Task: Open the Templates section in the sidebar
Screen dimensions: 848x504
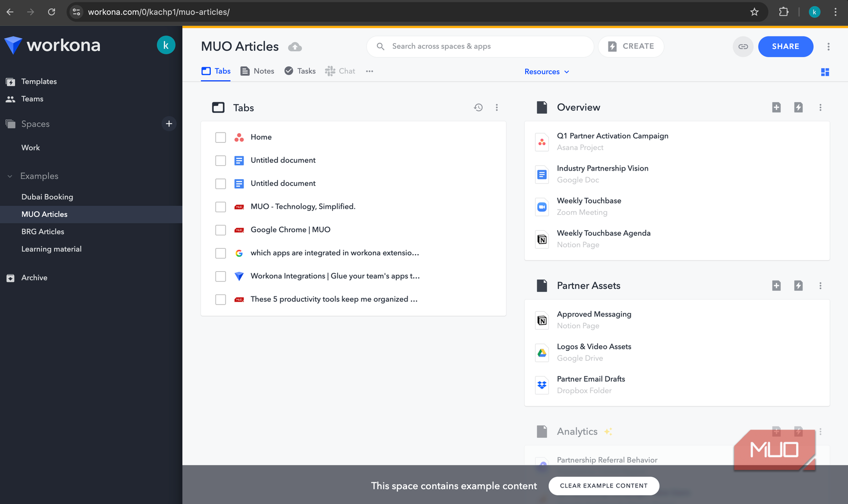Action: pyautogui.click(x=39, y=81)
